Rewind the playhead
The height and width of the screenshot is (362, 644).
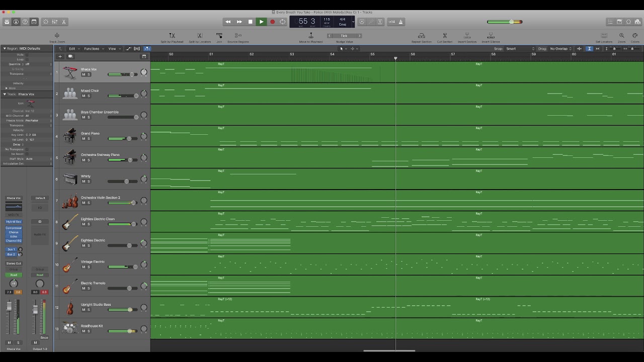pyautogui.click(x=228, y=22)
